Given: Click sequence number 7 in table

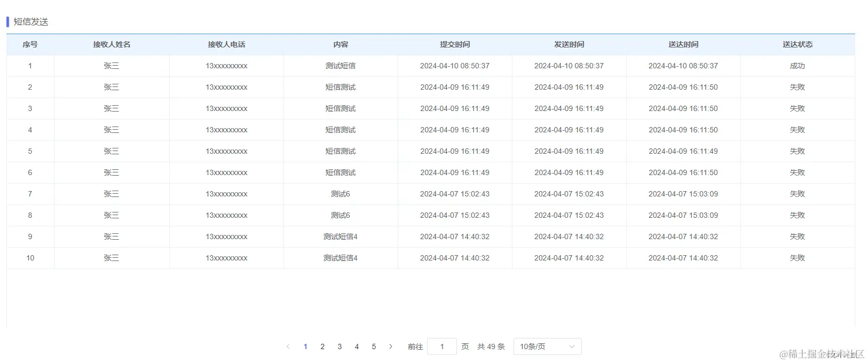Looking at the screenshot, I should (30, 194).
